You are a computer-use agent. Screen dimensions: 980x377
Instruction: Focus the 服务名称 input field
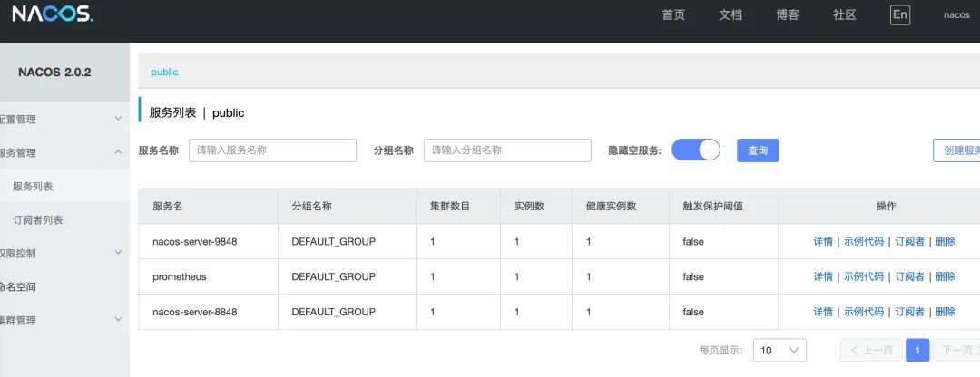[x=272, y=150]
